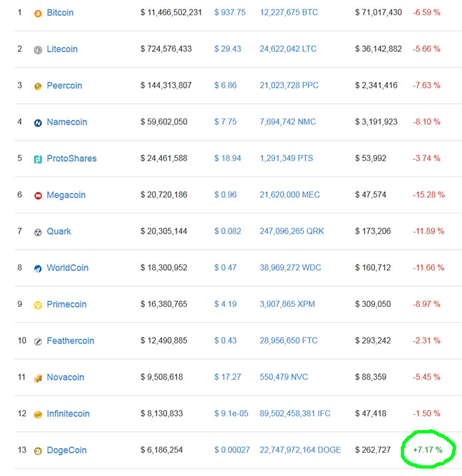Open the Novacoin link
The image size is (462, 476).
coord(65,377)
